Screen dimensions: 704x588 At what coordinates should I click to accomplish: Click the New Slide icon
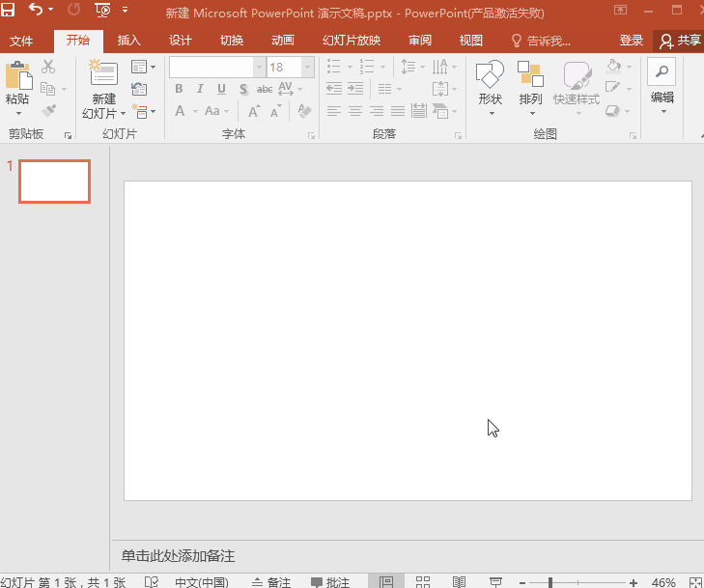(x=102, y=75)
